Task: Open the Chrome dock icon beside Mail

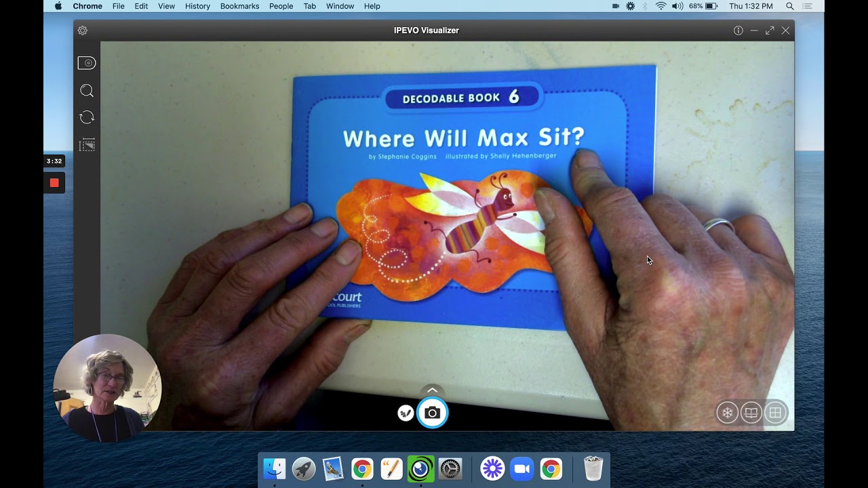Action: coord(362,468)
